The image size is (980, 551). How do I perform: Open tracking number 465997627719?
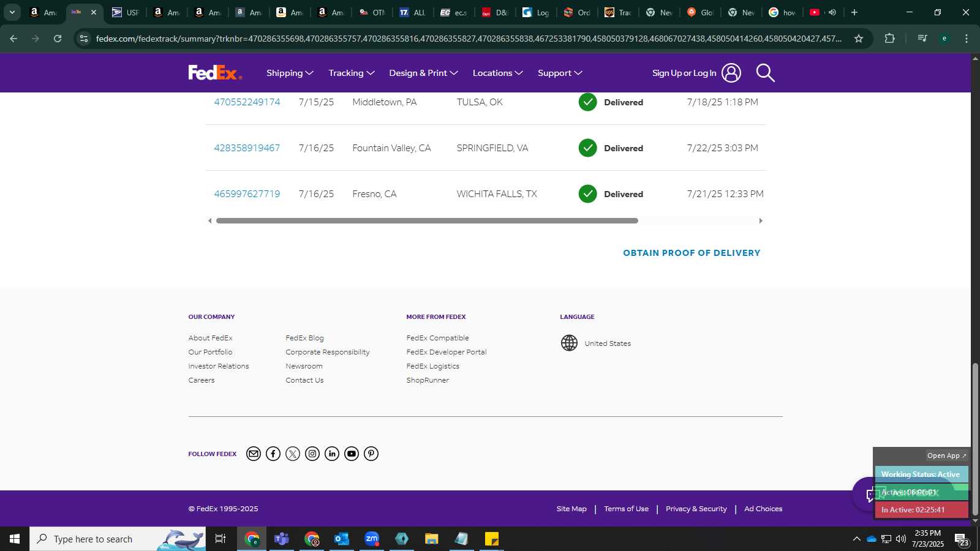[247, 193]
